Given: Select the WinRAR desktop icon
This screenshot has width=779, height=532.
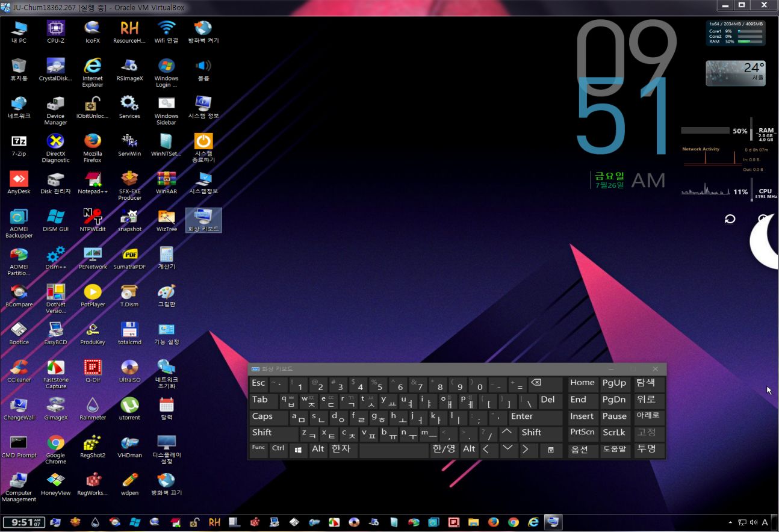Looking at the screenshot, I should (x=166, y=182).
